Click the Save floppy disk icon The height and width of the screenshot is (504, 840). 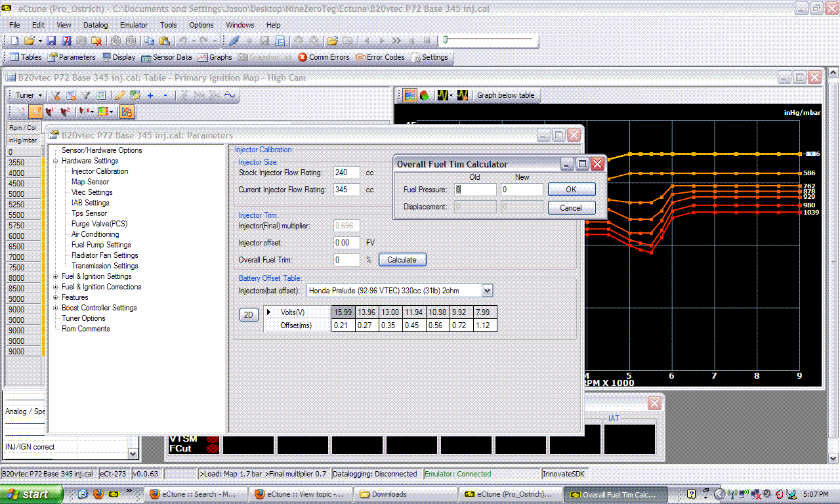(x=51, y=41)
